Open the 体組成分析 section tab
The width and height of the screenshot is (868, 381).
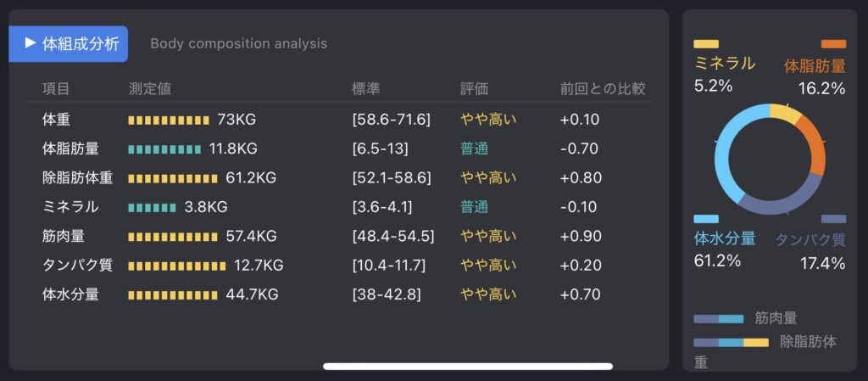(68, 44)
